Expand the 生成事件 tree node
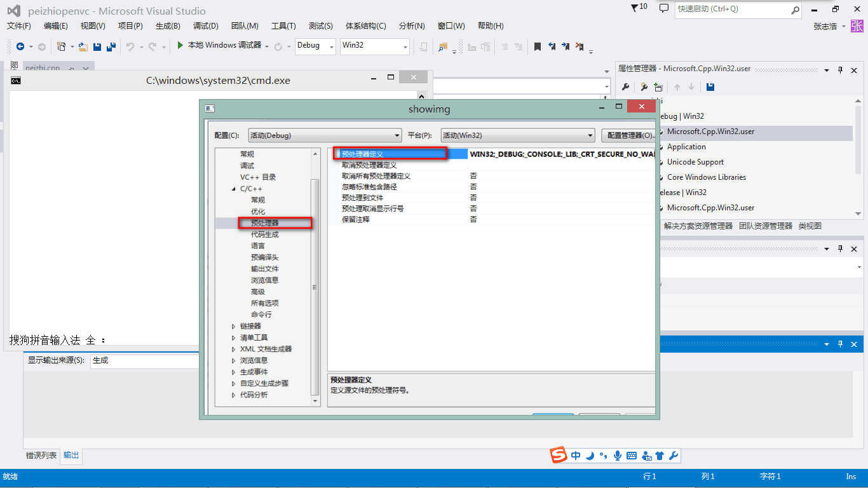The width and height of the screenshot is (868, 488). click(x=233, y=372)
